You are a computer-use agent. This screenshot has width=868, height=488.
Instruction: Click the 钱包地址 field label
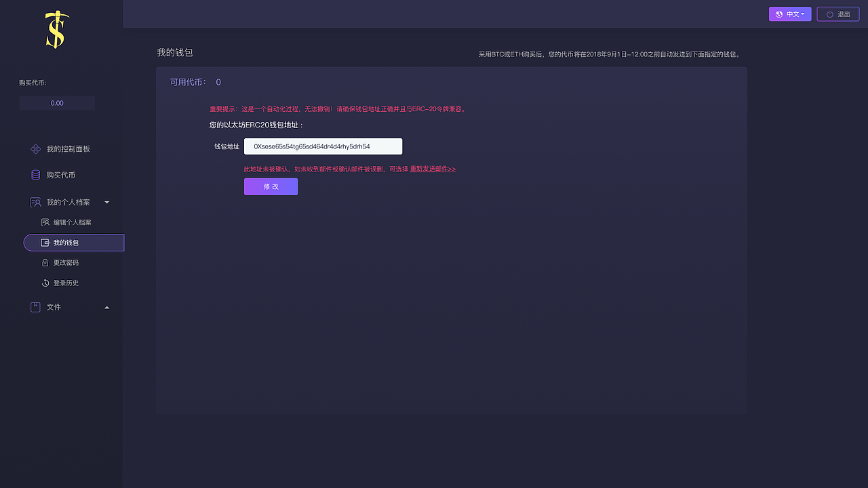click(x=227, y=146)
